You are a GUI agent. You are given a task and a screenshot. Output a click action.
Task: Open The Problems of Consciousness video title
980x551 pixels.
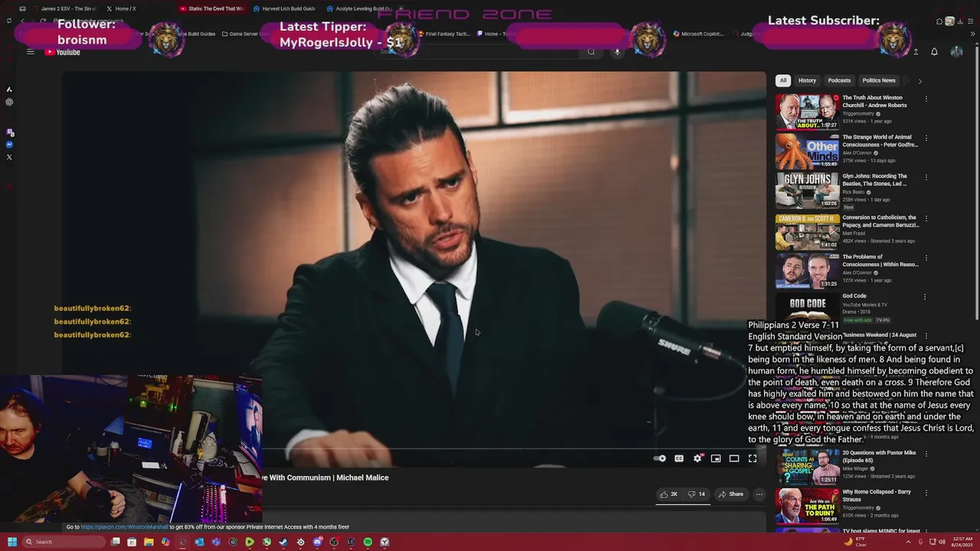pyautogui.click(x=880, y=260)
